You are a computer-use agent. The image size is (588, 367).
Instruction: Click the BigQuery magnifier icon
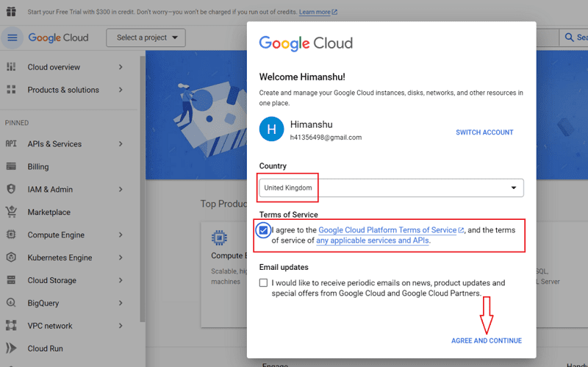point(11,303)
